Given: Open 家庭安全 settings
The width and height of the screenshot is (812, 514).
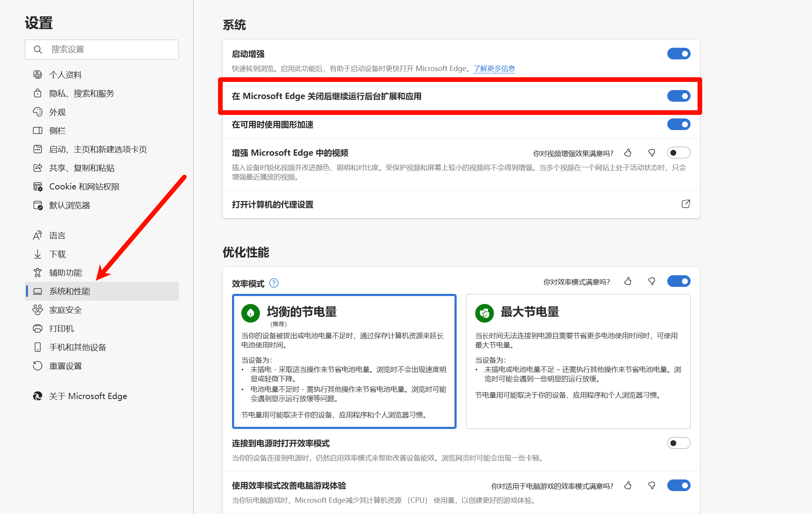Looking at the screenshot, I should [102, 310].
